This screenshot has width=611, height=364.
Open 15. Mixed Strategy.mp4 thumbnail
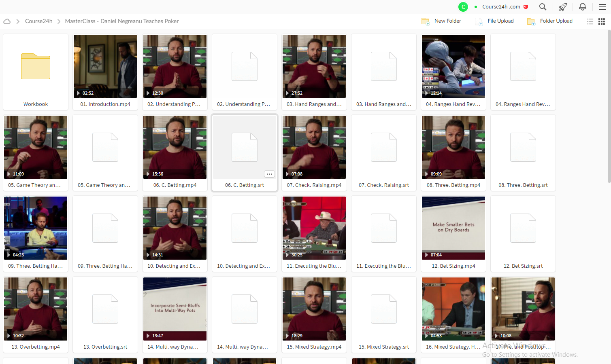[x=314, y=309]
